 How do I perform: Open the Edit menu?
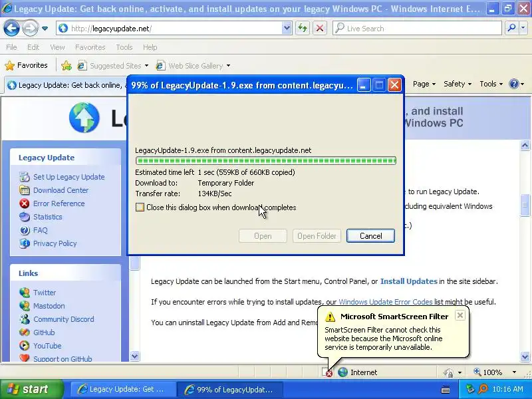click(x=33, y=47)
